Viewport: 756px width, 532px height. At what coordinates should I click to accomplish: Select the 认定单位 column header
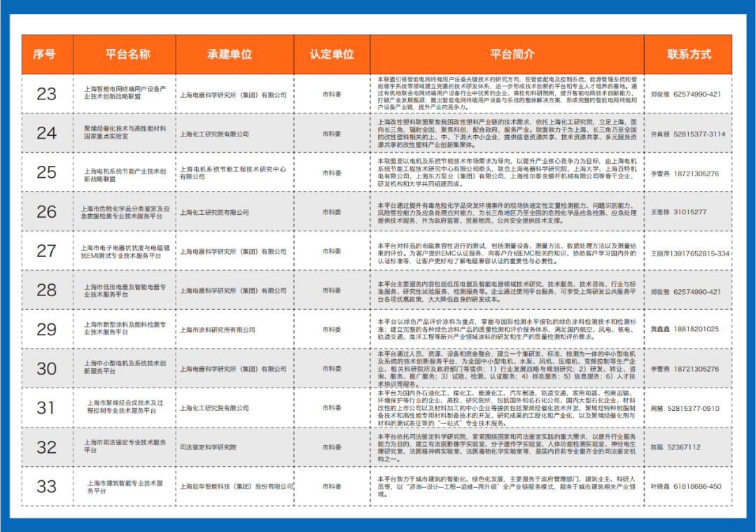(x=332, y=55)
